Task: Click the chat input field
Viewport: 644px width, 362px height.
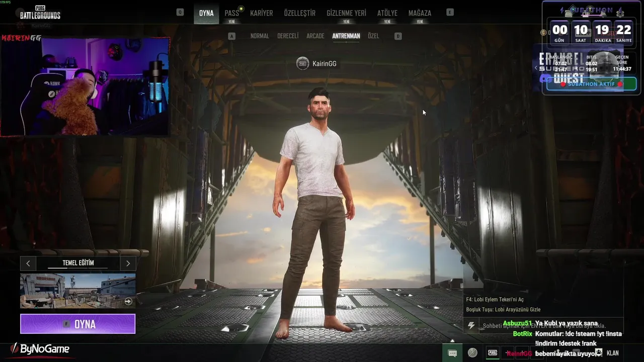Action: pos(551,326)
